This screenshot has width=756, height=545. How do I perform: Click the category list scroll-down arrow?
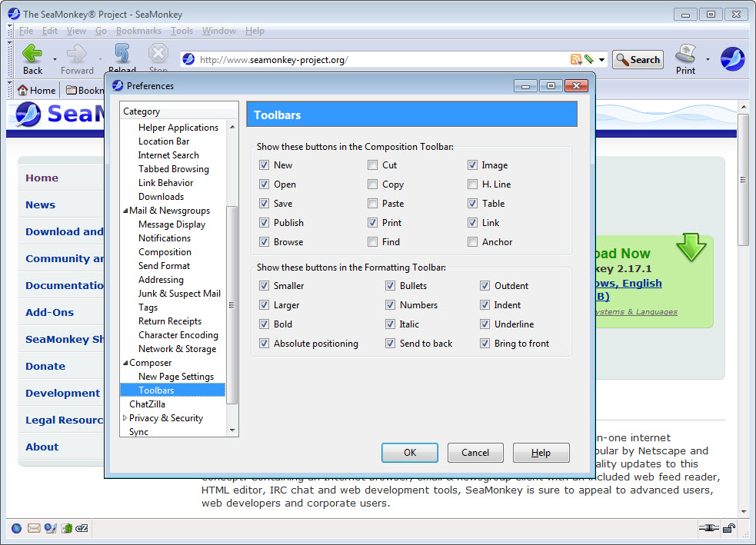[x=232, y=430]
